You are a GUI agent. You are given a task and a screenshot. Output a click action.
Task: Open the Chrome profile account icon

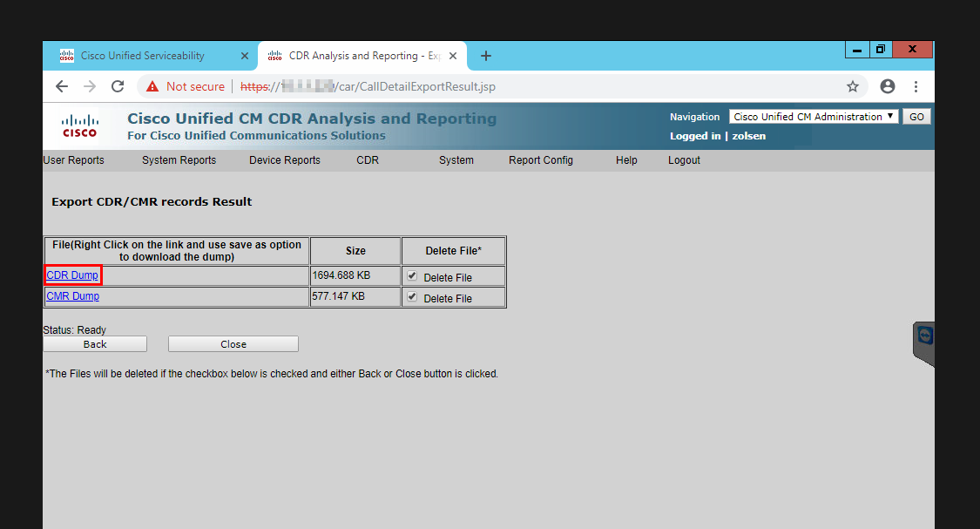888,86
